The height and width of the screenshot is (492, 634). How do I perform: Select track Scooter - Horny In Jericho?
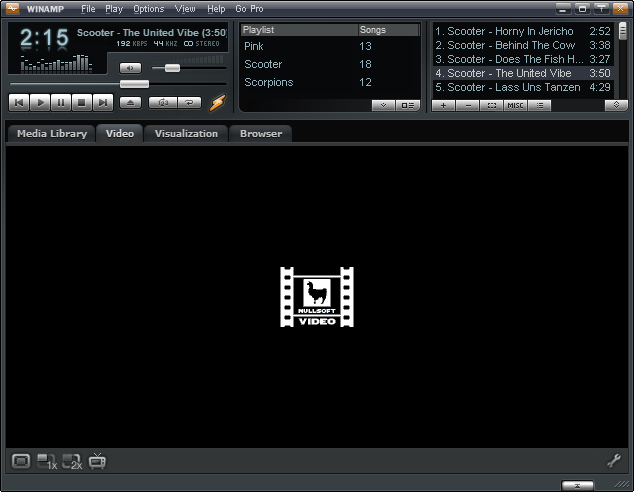tap(523, 31)
